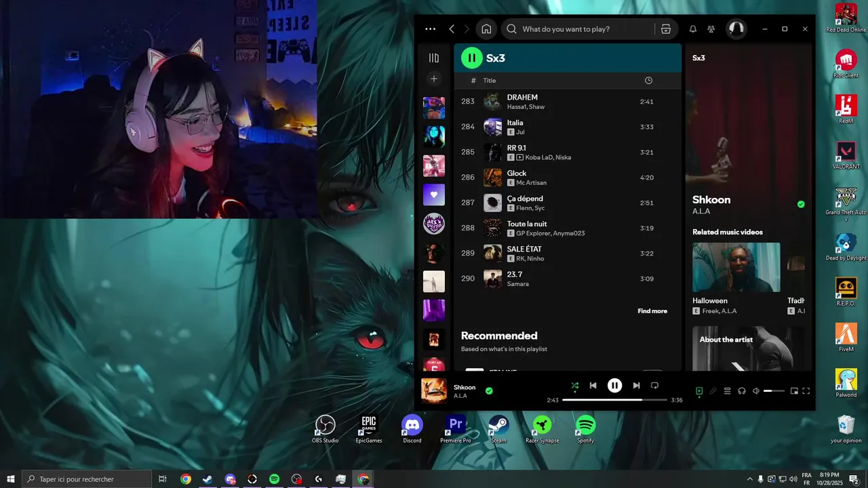Open the Palworld desktop shortcut

[846, 383]
